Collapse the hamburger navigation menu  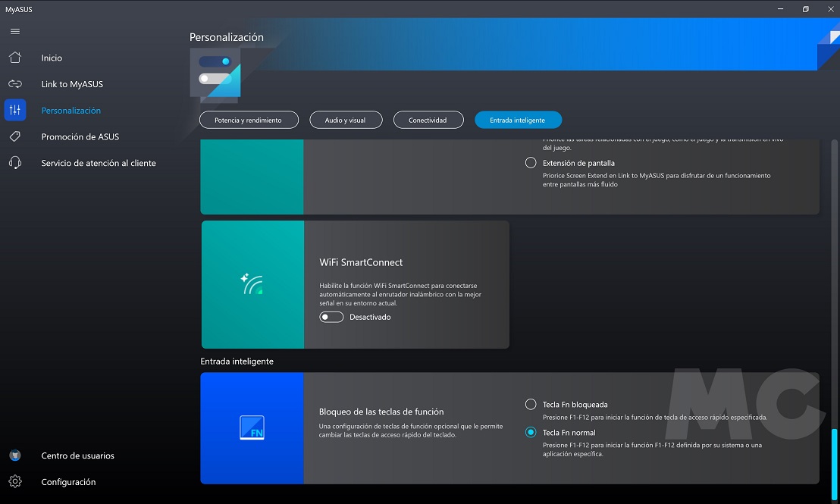[15, 31]
